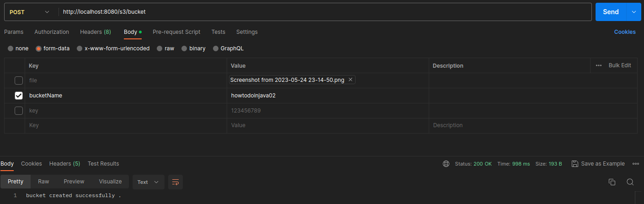Toggle line wrap icon in response toolbar
The image size is (644, 204).
(x=176, y=182)
